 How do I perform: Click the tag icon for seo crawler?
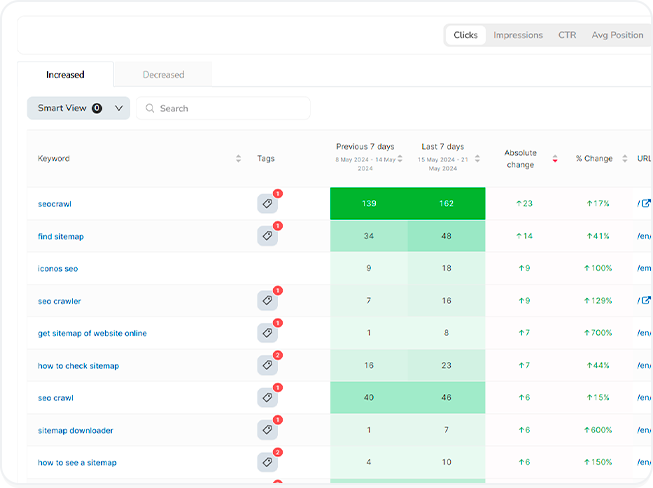click(x=267, y=301)
